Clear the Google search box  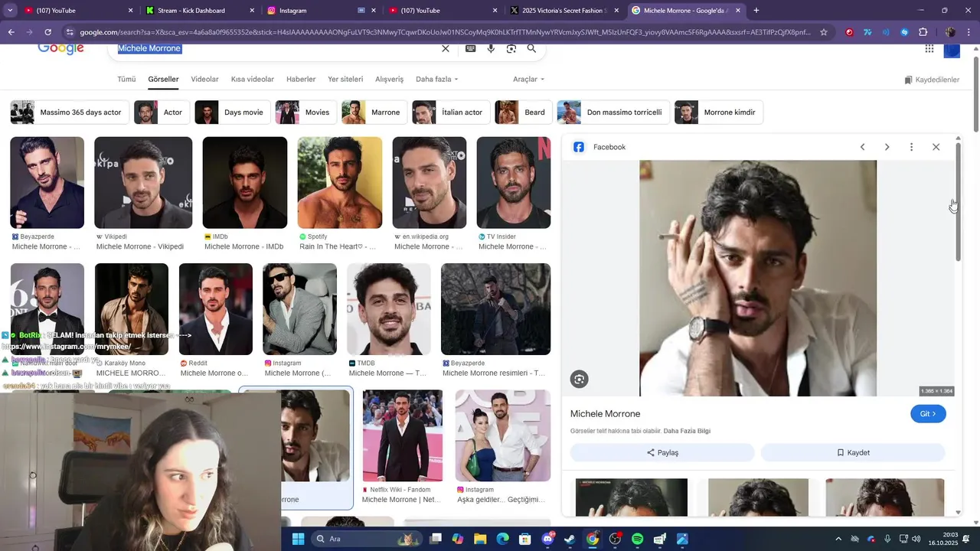click(x=446, y=48)
